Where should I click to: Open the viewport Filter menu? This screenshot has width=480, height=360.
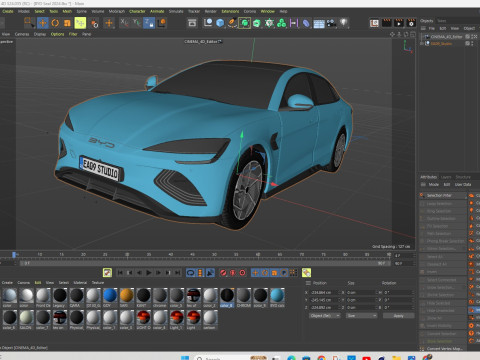coord(73,34)
